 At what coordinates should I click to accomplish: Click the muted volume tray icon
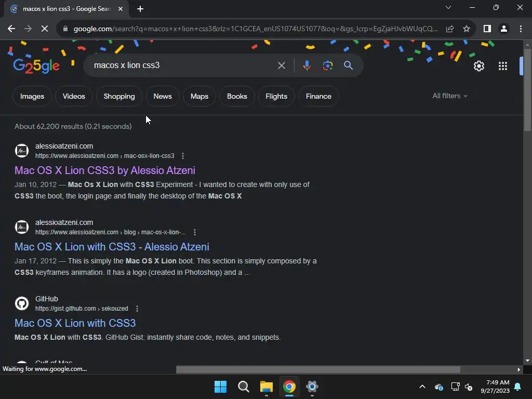(x=469, y=387)
